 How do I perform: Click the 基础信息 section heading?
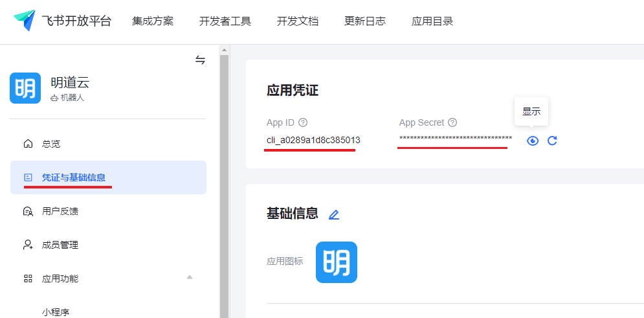coord(293,213)
